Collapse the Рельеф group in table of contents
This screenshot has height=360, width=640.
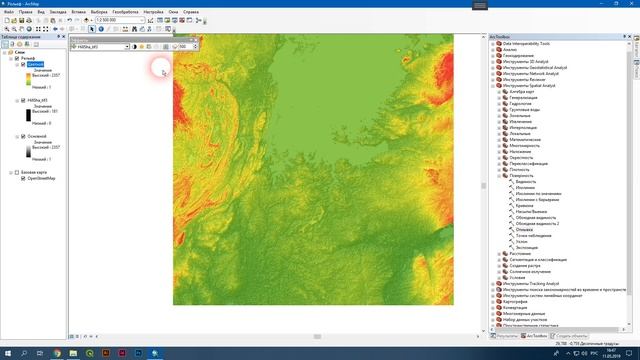[x=11, y=58]
